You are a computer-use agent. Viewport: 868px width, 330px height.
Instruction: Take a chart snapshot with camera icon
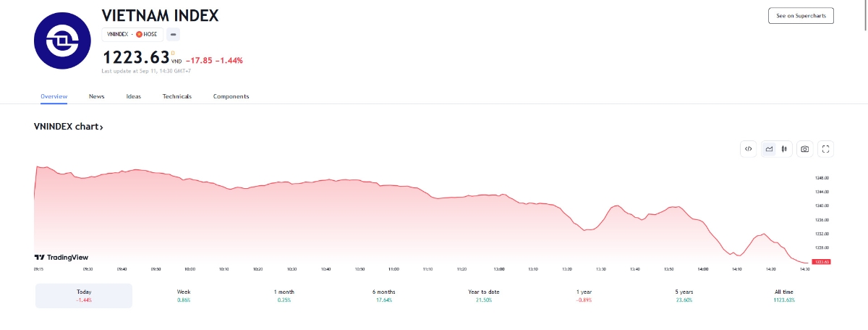coord(804,149)
